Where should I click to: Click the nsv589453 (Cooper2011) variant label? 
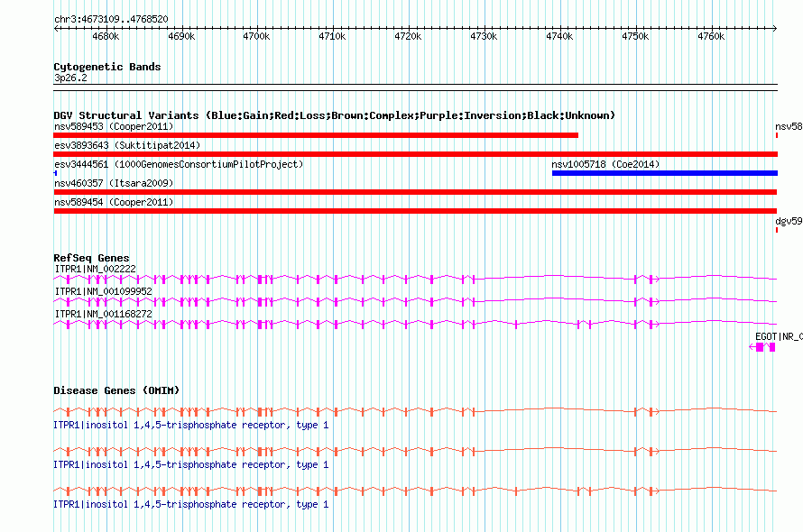coord(114,126)
